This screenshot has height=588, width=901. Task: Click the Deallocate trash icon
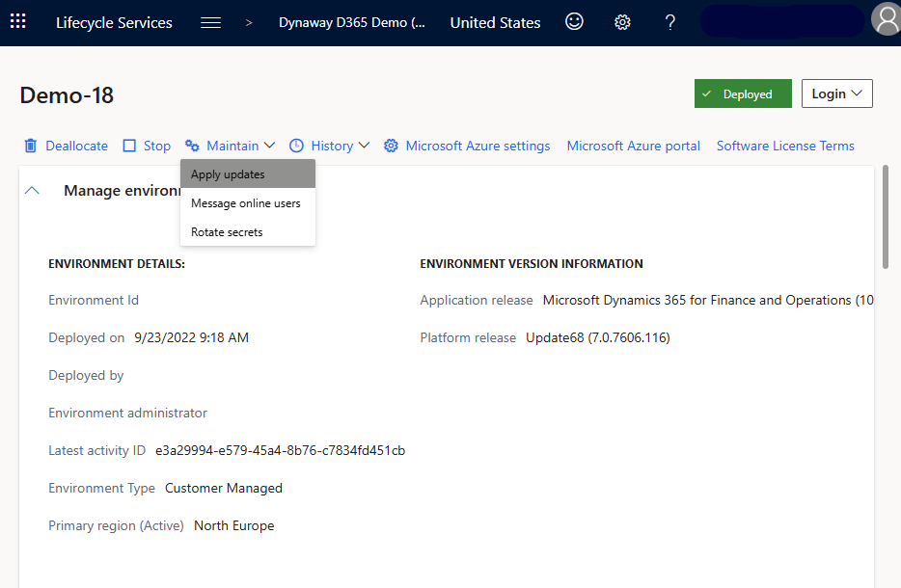click(31, 146)
